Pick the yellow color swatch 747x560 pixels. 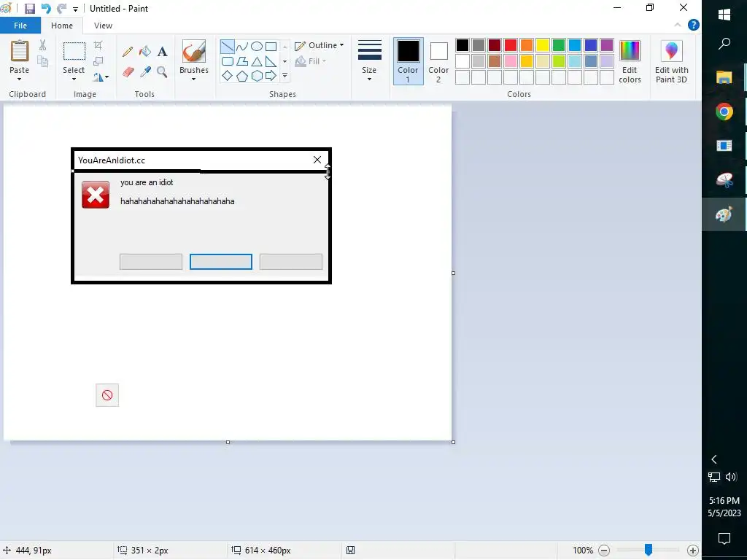543,45
